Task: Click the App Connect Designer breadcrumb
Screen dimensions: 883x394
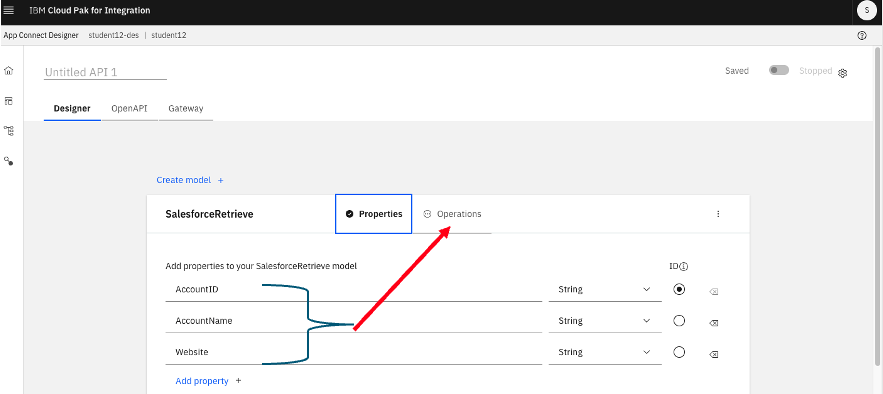Action: pyautogui.click(x=41, y=35)
